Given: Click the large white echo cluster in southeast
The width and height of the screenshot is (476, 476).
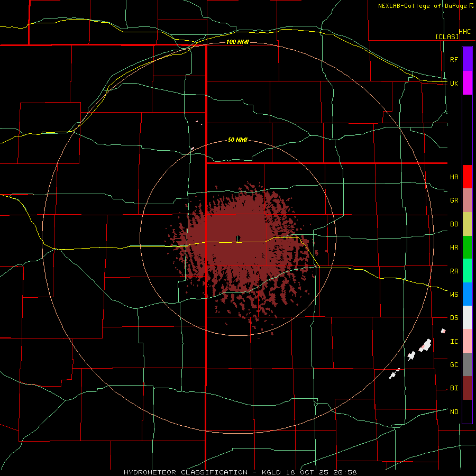Looking at the screenshot, I should pyautogui.click(x=426, y=345).
